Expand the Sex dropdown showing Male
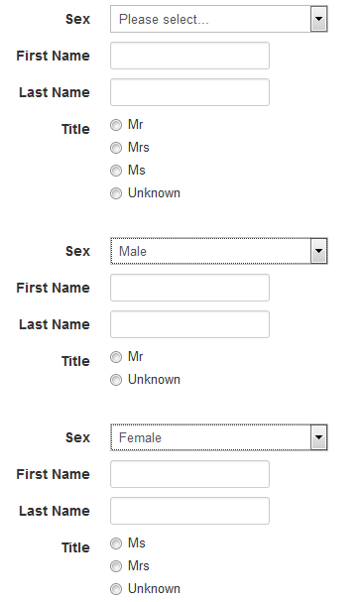This screenshot has height=602, width=364. pyautogui.click(x=219, y=251)
